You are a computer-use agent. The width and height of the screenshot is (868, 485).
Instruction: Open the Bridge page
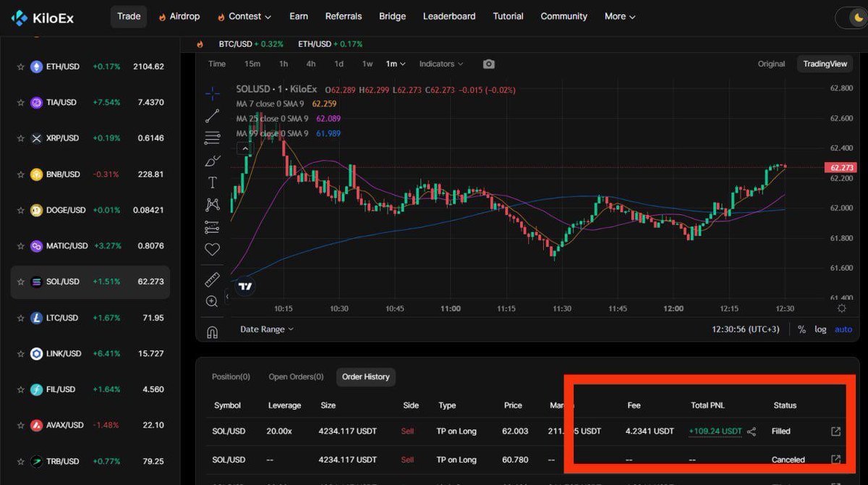click(x=393, y=17)
